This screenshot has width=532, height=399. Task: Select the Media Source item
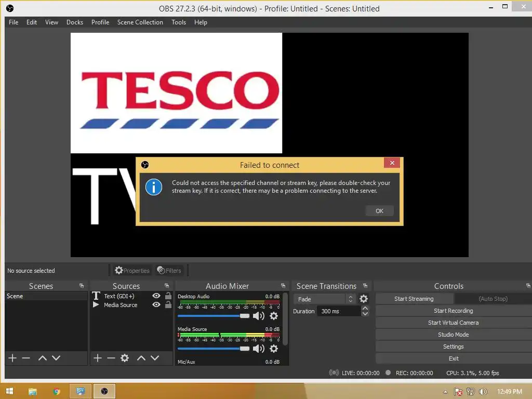[x=121, y=304]
